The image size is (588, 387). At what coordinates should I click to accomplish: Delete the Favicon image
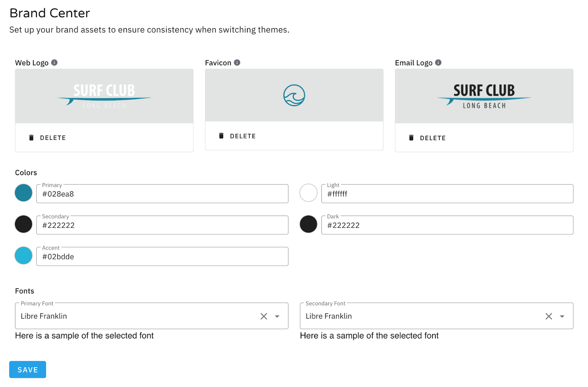pos(237,136)
